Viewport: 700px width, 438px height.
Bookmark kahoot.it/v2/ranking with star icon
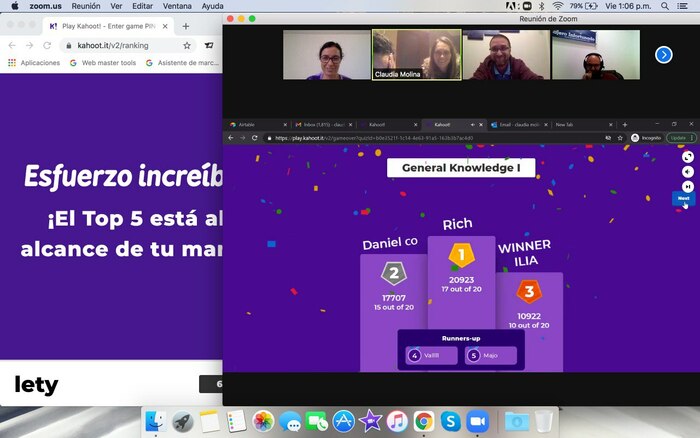pos(187,46)
